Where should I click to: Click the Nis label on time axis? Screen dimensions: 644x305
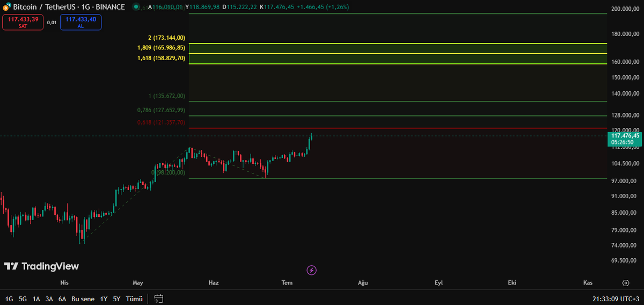click(x=64, y=282)
